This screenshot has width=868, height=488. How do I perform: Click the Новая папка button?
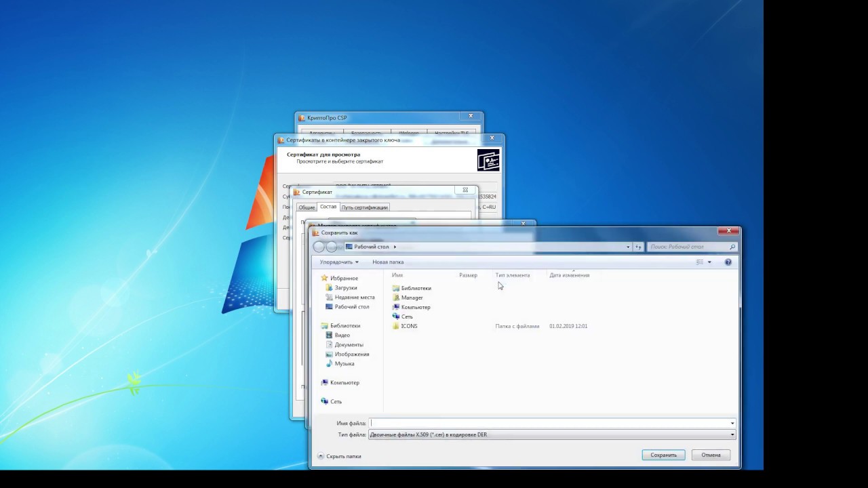(x=388, y=262)
